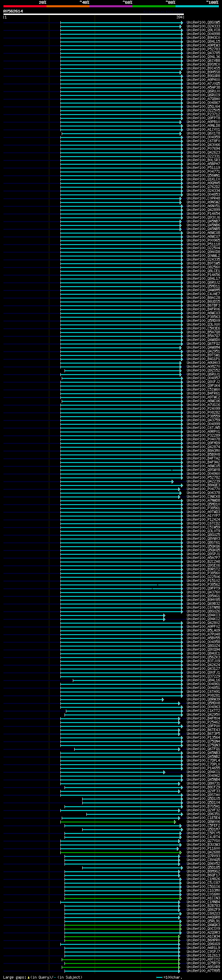Open hit UniRef100_Q12613

click(203, 955)
